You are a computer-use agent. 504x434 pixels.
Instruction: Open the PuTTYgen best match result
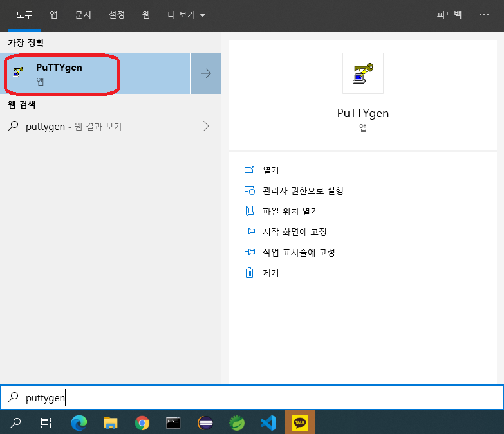click(x=95, y=73)
